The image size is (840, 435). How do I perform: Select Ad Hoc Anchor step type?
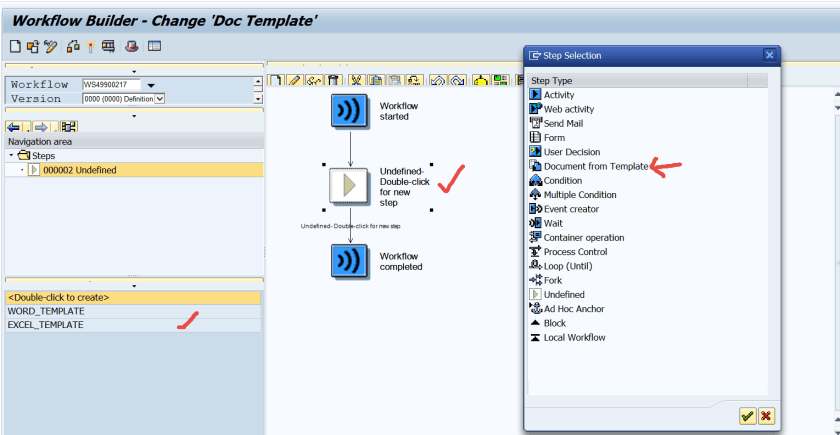tap(574, 309)
